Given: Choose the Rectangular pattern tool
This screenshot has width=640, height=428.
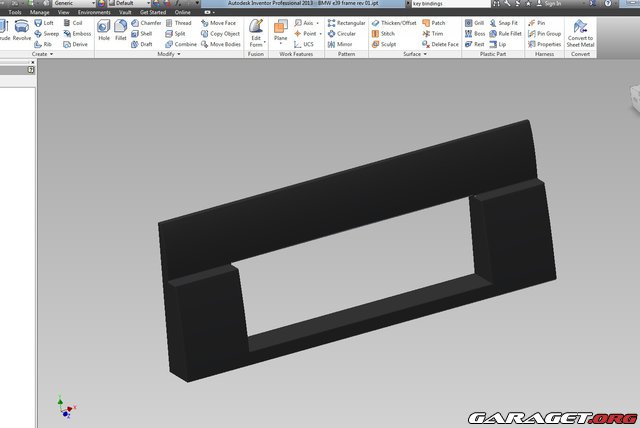Looking at the screenshot, I should (346, 22).
